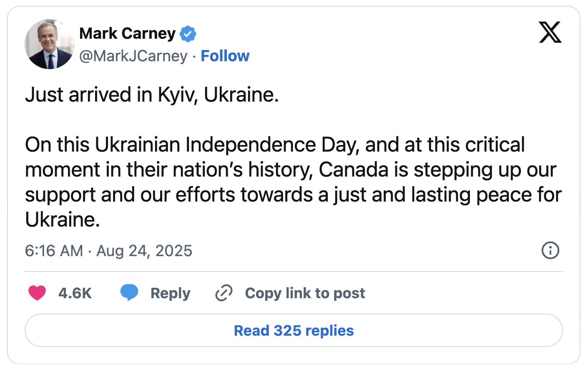The width and height of the screenshot is (588, 374).
Task: Open the info circle icon
Action: 550,250
